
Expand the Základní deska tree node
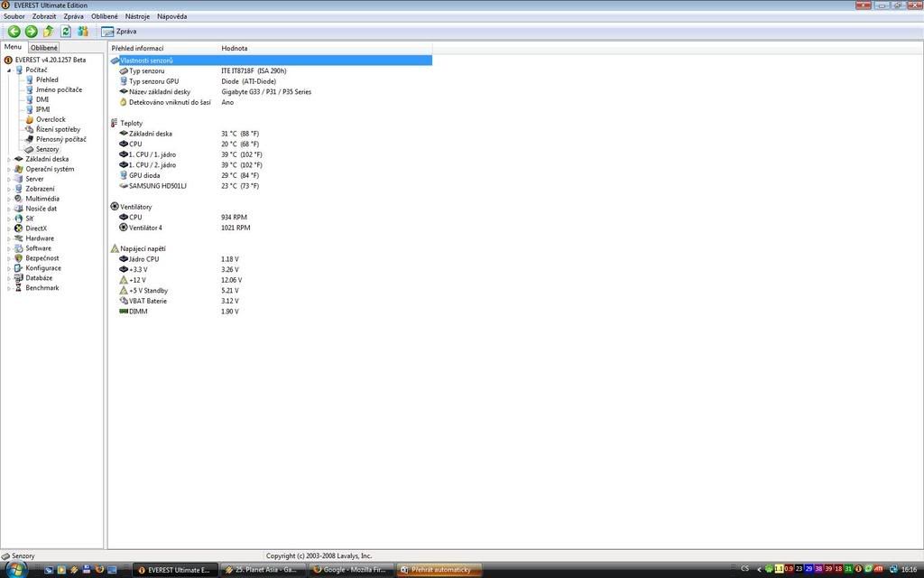pos(9,160)
